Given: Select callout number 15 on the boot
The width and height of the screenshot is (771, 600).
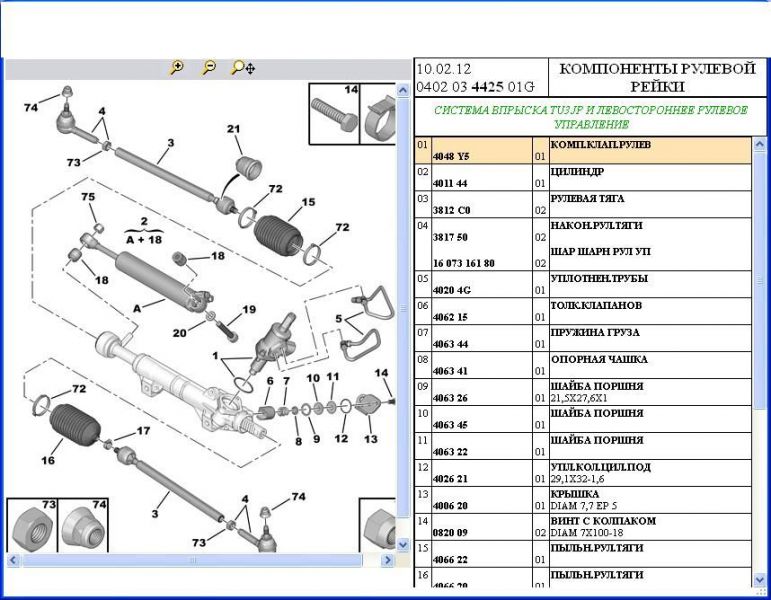Looking at the screenshot, I should 307,202.
